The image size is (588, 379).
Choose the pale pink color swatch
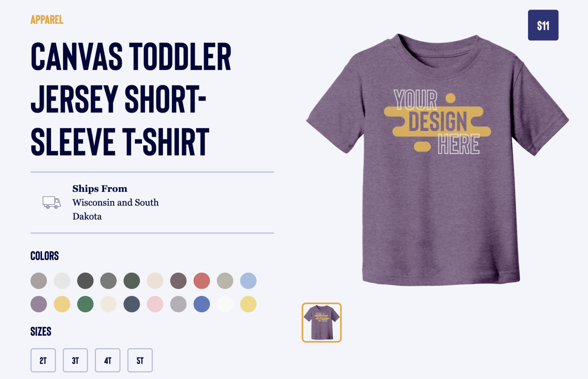click(155, 304)
